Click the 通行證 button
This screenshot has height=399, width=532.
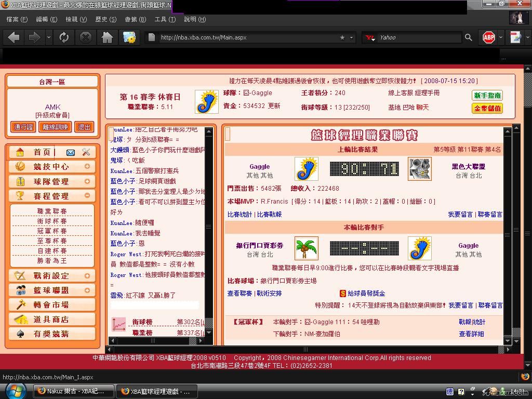(23, 127)
